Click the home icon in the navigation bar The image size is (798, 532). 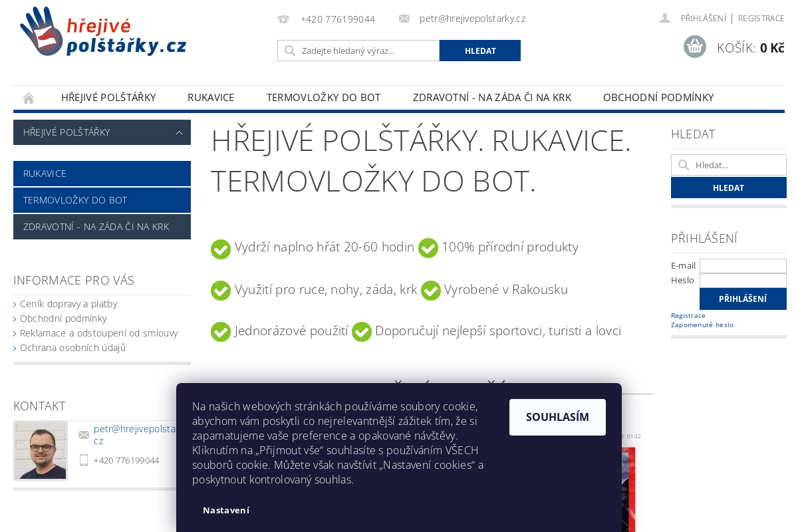click(29, 97)
